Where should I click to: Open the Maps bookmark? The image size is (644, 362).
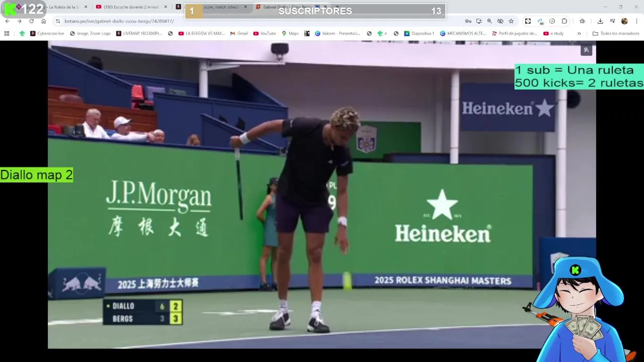pos(290,34)
